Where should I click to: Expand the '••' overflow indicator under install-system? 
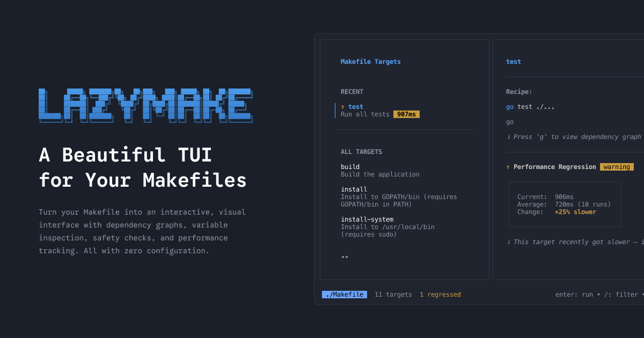click(345, 256)
